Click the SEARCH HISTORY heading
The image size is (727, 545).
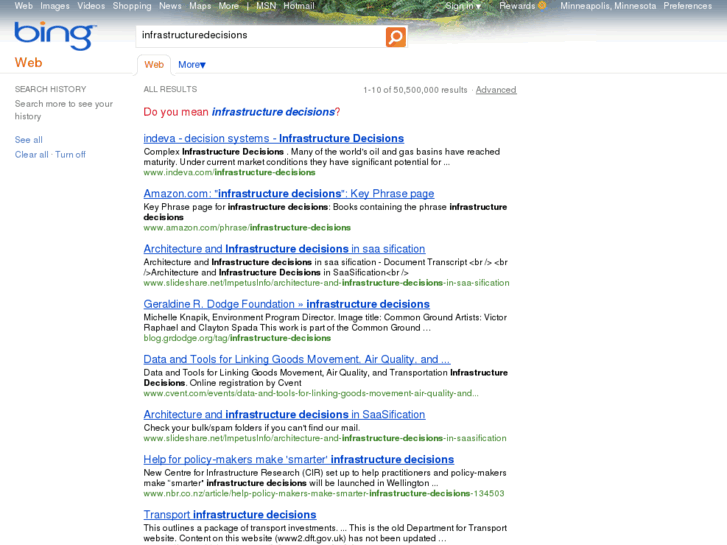pyautogui.click(x=51, y=89)
